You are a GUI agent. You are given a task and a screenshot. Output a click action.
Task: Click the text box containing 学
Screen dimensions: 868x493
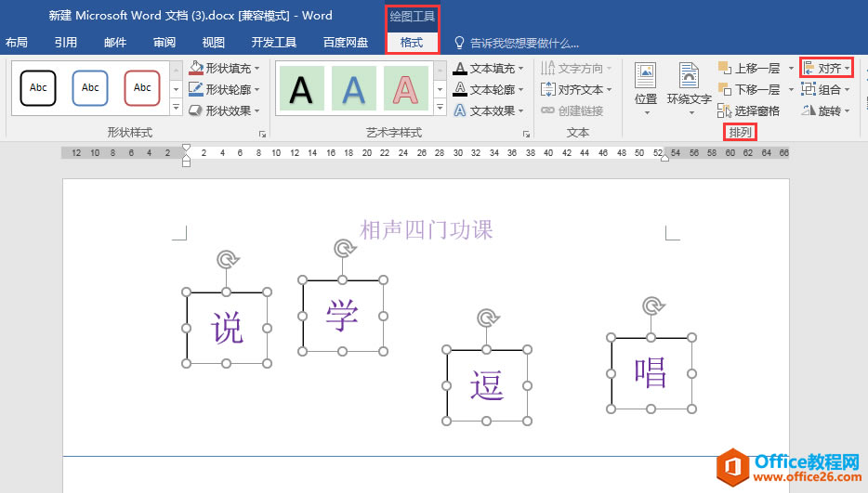tap(343, 316)
